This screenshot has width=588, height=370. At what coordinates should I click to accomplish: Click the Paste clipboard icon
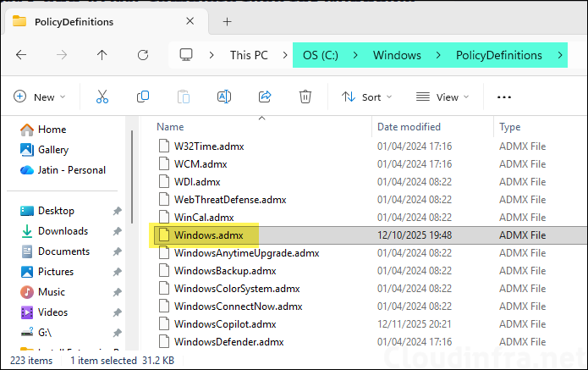(184, 97)
